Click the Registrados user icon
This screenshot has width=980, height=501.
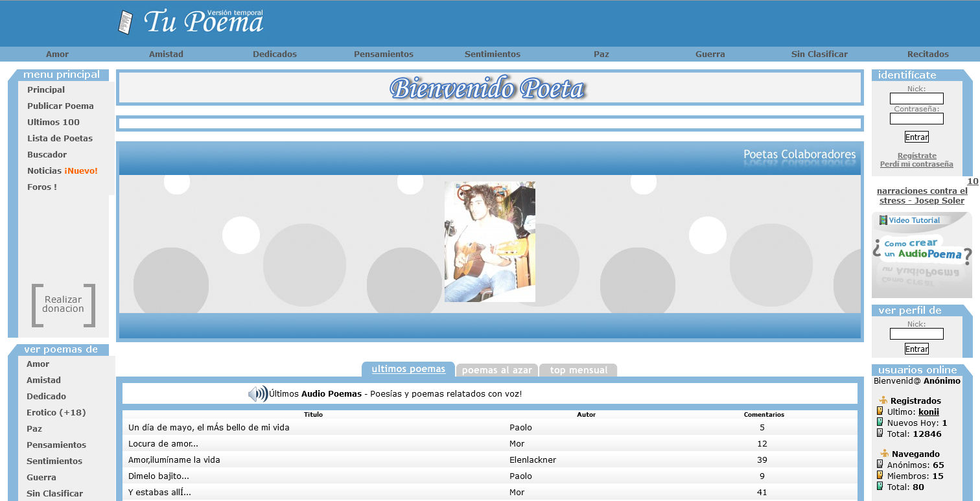[883, 401]
